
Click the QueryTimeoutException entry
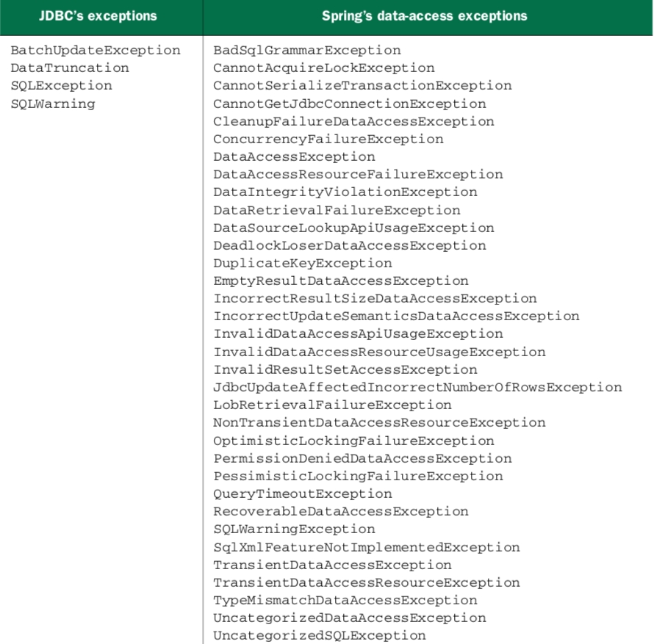click(303, 493)
